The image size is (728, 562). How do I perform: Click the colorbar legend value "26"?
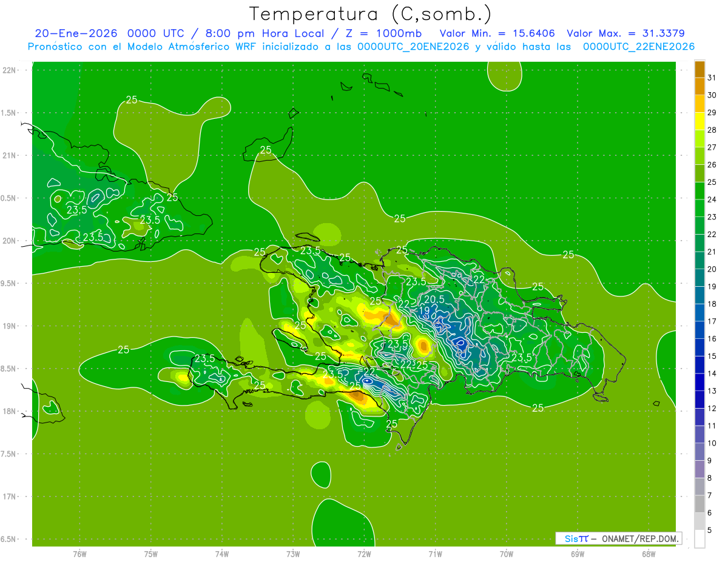coord(712,165)
